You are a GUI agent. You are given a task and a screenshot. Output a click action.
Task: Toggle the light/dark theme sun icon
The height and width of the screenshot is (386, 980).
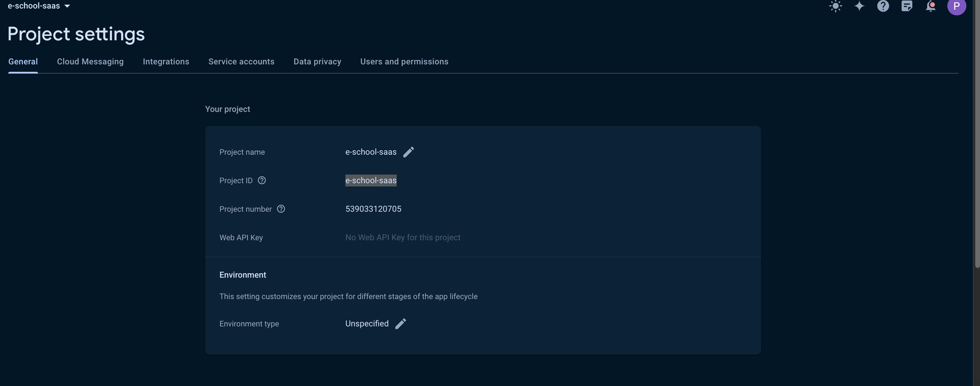(835, 6)
